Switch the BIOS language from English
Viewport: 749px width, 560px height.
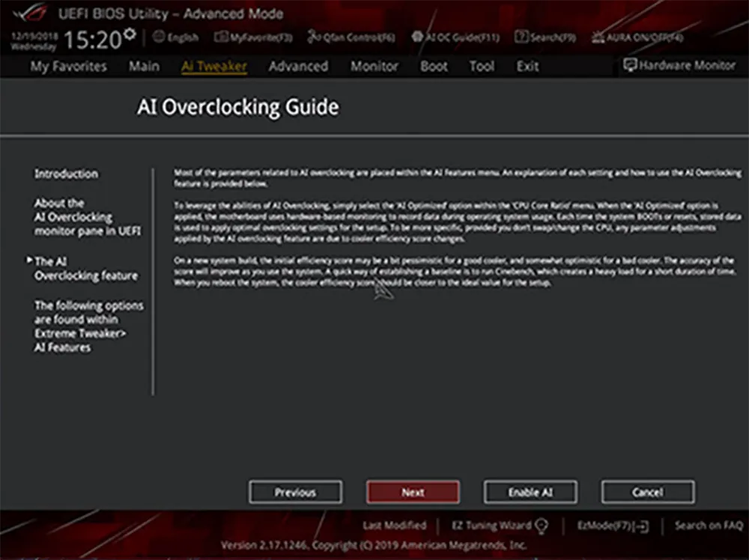pyautogui.click(x=177, y=35)
